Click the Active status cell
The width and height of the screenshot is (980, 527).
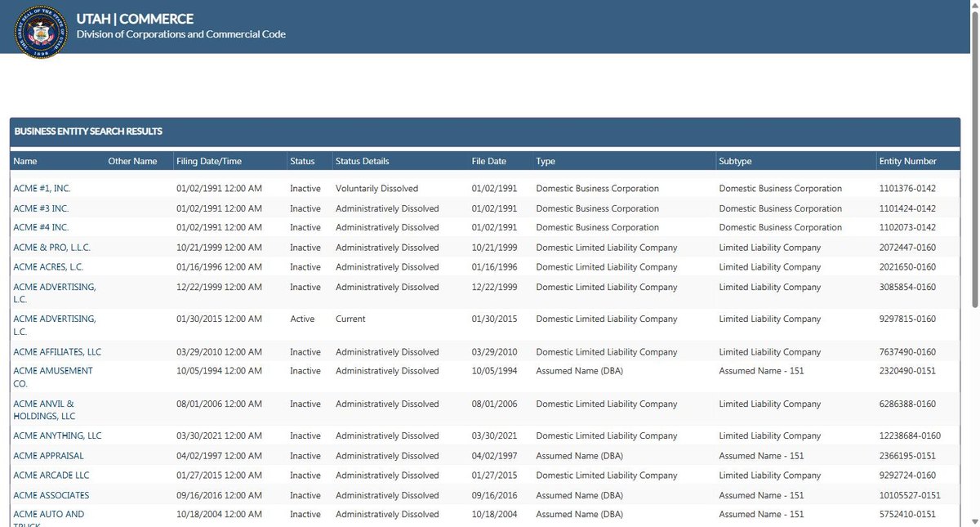(x=302, y=319)
